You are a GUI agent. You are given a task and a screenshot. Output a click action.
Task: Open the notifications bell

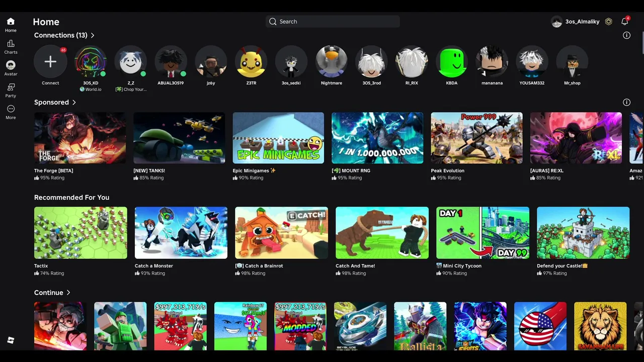coord(624,22)
